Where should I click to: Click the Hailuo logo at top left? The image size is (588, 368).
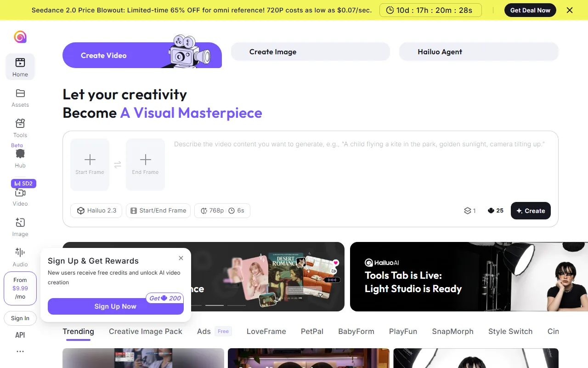pos(20,37)
